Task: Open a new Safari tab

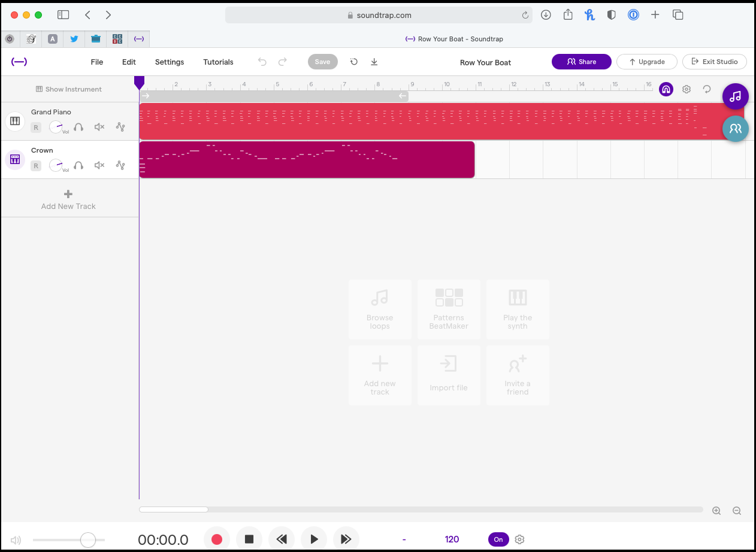Action: pyautogui.click(x=655, y=15)
